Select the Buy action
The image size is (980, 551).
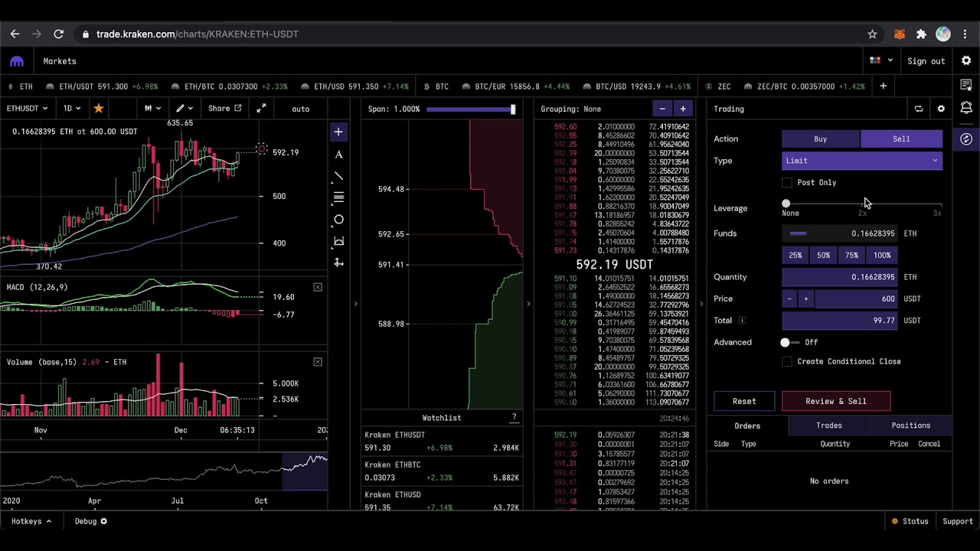click(821, 139)
